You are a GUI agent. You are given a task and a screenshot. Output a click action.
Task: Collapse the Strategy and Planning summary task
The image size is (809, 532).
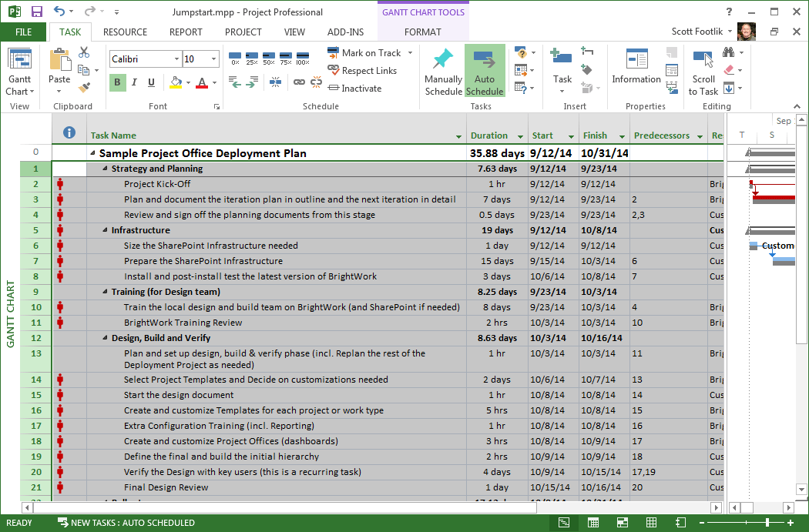tap(106, 169)
